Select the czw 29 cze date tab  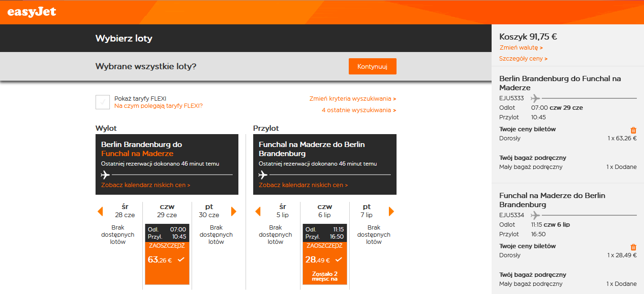point(167,210)
